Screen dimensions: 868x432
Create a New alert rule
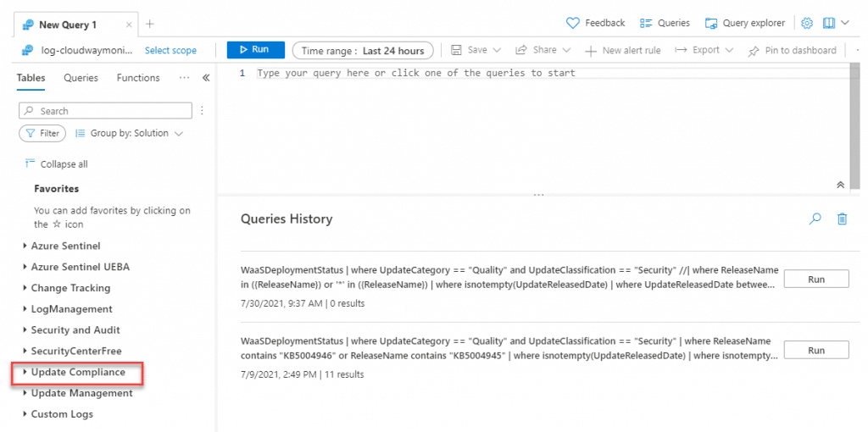(623, 50)
